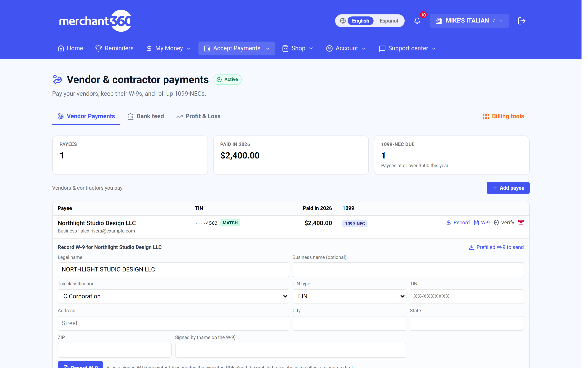The width and height of the screenshot is (588, 368).
Task: Go to Home in navigation
Action: point(70,48)
